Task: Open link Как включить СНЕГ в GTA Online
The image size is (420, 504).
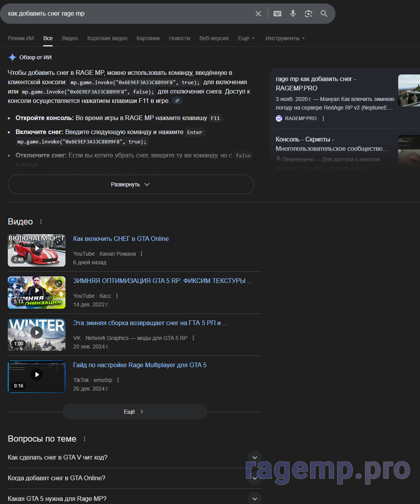Action: point(121,239)
